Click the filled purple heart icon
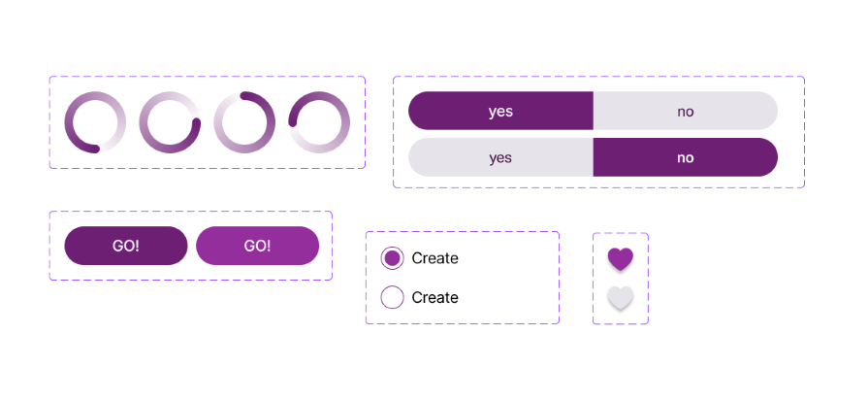This screenshot has width=868, height=400. 620,258
